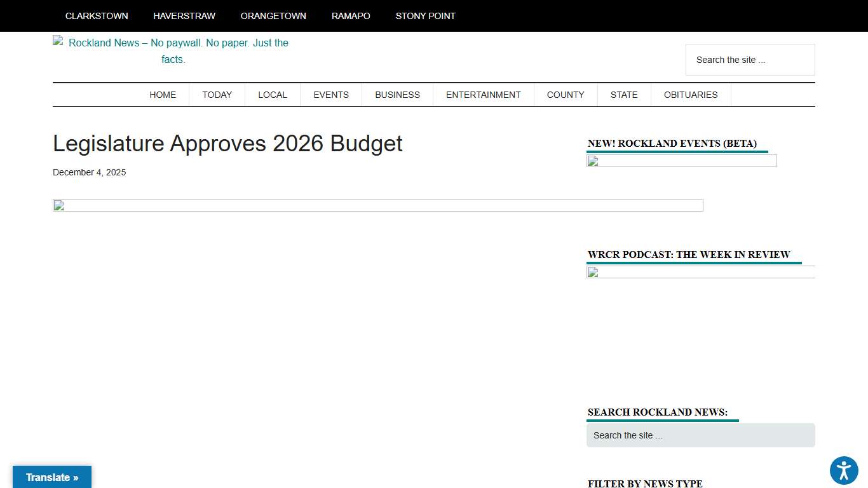Viewport: 868px width, 488px height.
Task: Click the header search field
Action: tap(750, 59)
